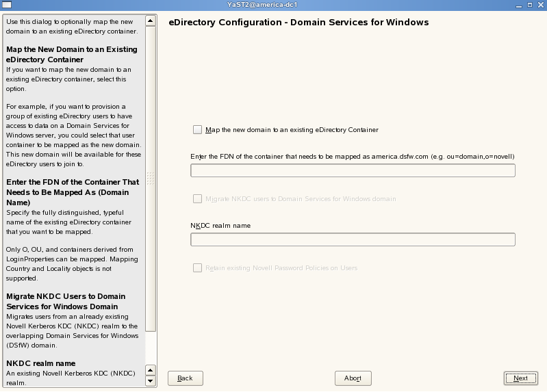Image resolution: width=547 pixels, height=392 pixels.
Task: Click the Back button
Action: [x=186, y=378]
